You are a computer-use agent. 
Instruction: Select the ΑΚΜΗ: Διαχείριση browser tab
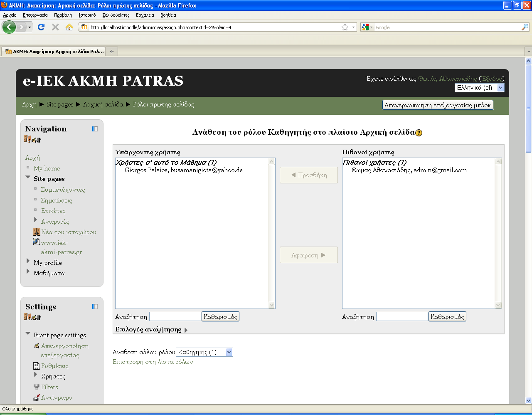(x=53, y=52)
